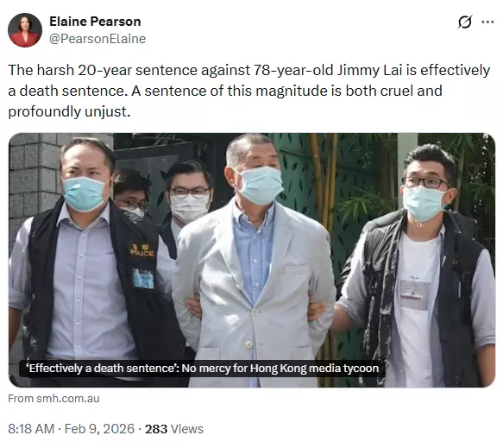Click the POLICE vest label in photo
503x448 pixels.
click(x=142, y=251)
